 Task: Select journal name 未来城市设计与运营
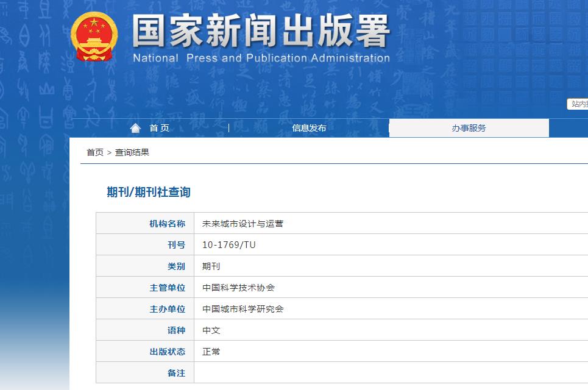(x=243, y=223)
